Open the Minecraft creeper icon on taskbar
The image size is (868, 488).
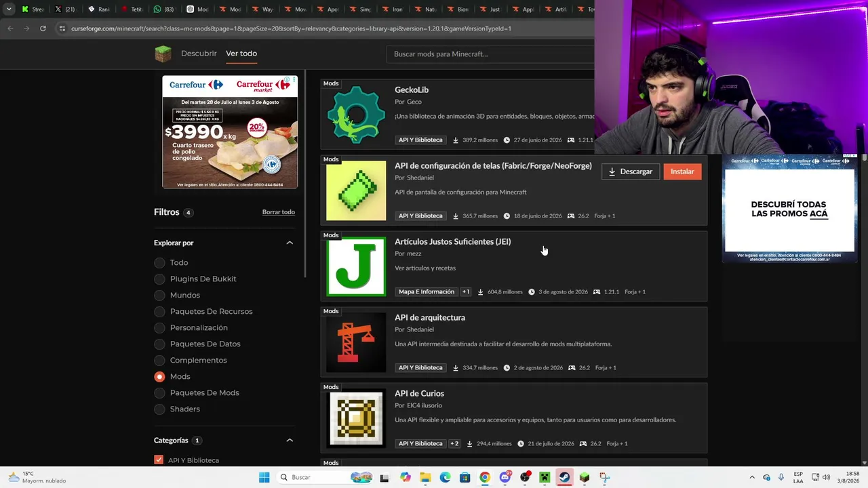pos(545,477)
